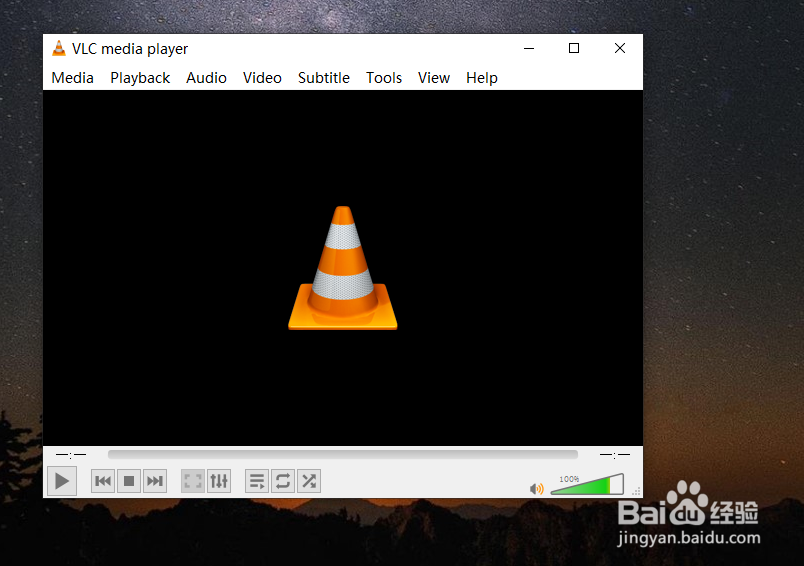This screenshot has height=566, width=804.
Task: Toggle loop repeat mode icon
Action: click(x=283, y=481)
